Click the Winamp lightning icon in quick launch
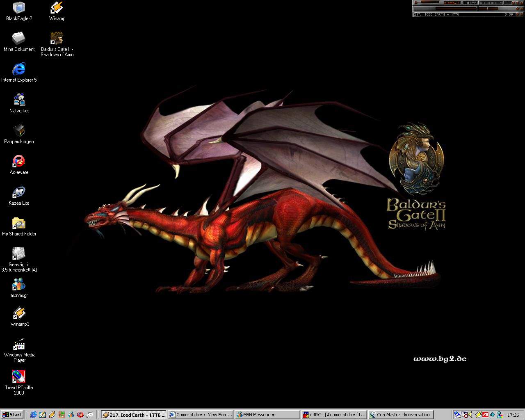The image size is (525, 420). pos(52,415)
